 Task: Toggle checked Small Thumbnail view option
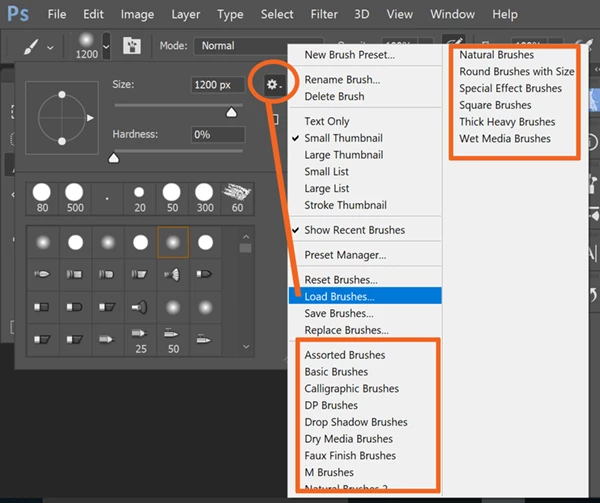click(x=365, y=138)
